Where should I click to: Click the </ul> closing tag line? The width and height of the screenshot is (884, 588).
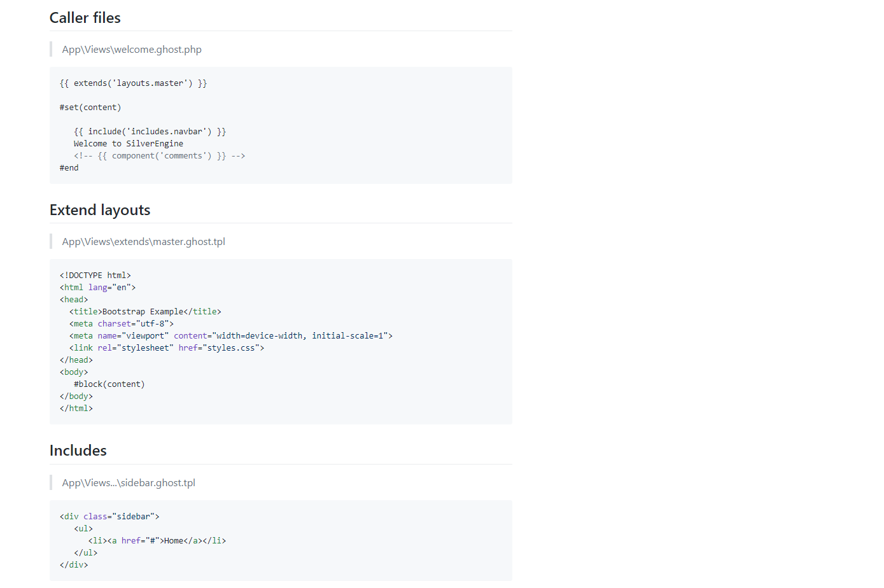point(86,553)
